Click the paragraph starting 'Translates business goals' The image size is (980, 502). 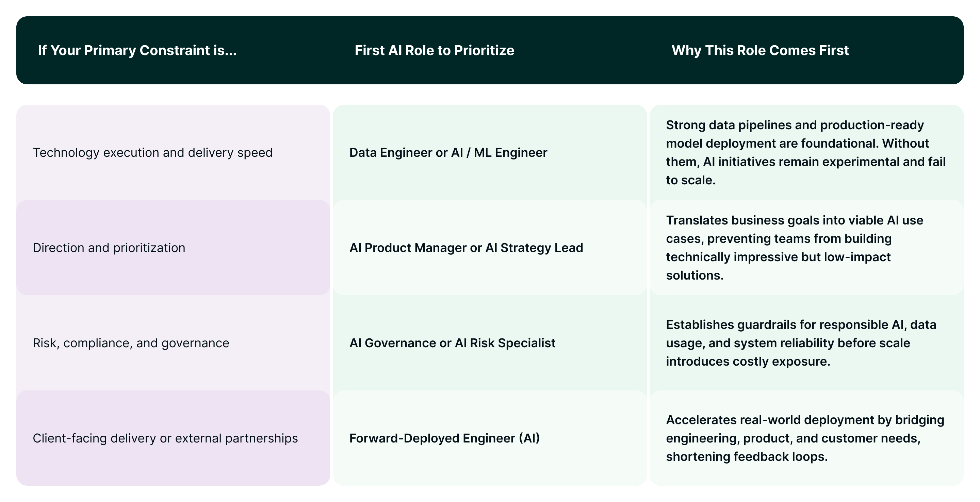794,248
